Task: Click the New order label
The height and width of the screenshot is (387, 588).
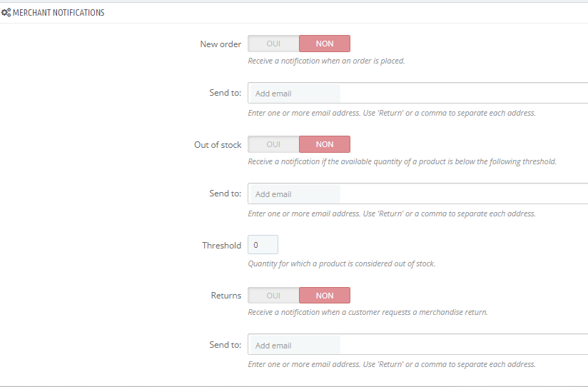Action: tap(220, 44)
